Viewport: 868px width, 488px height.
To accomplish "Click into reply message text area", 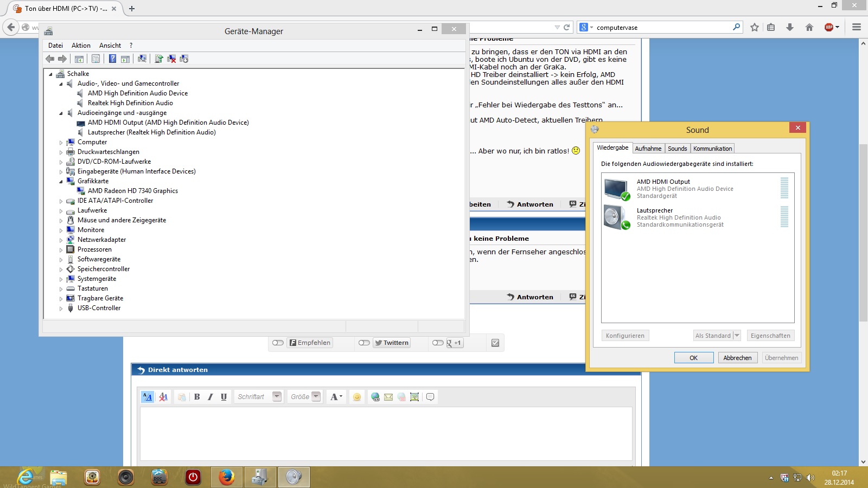I will tap(386, 434).
